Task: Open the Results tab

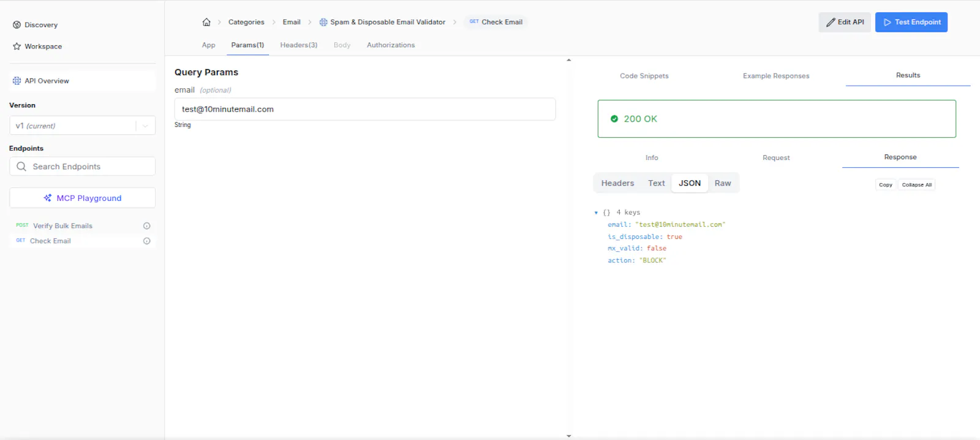Action: pyautogui.click(x=908, y=75)
